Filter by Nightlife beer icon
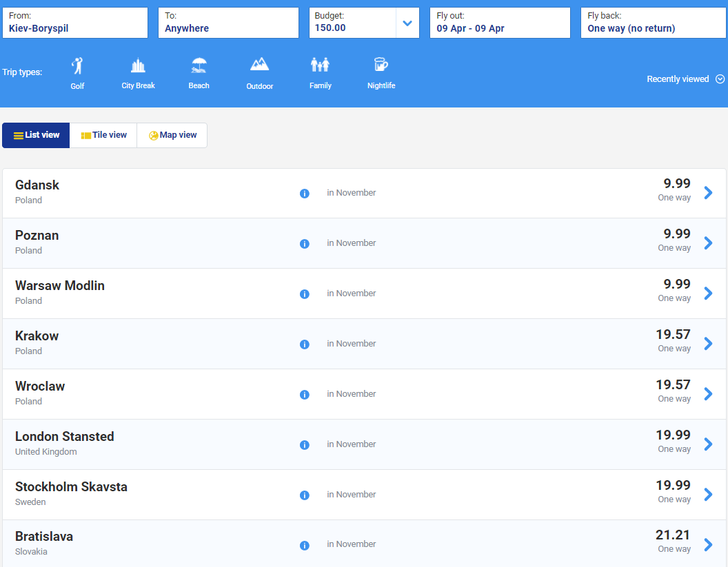Screen dimensions: 728x567 click(x=381, y=66)
